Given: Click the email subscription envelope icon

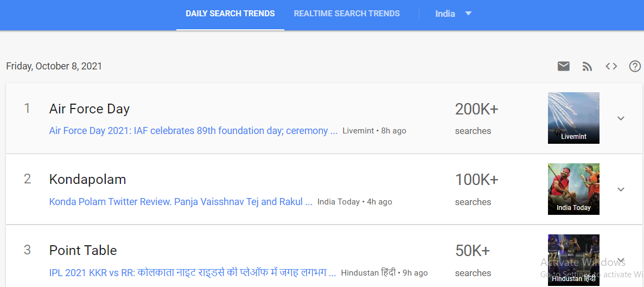Looking at the screenshot, I should pos(564,66).
